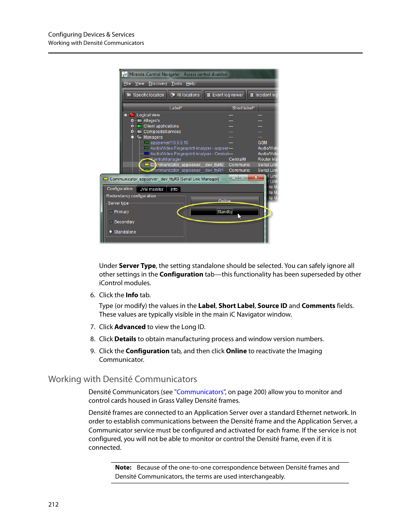411x532 pixels.
Task: Click the GSM cell of the appserver row
Action: point(262,143)
